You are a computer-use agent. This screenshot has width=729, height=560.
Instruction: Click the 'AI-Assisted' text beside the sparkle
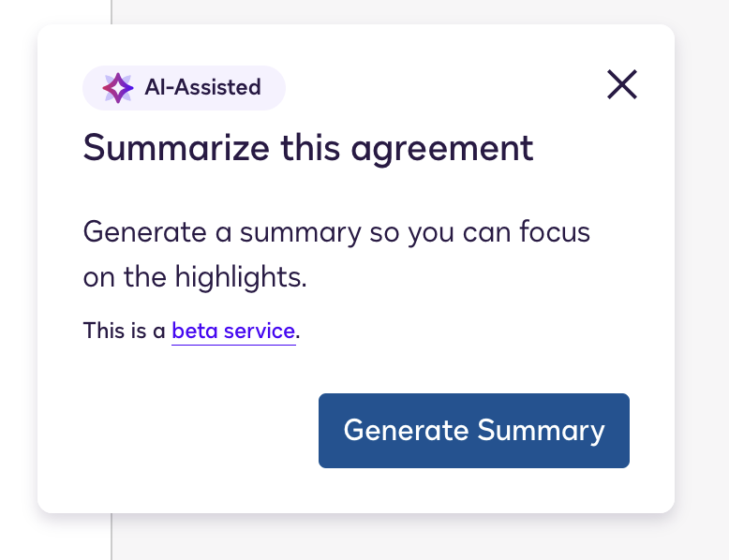(x=202, y=88)
